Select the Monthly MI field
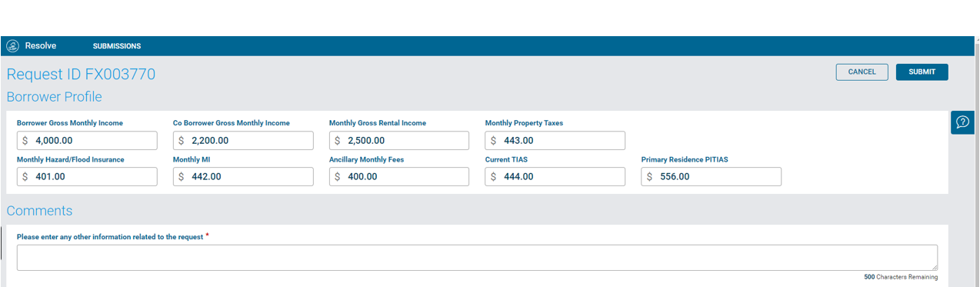 click(x=243, y=177)
